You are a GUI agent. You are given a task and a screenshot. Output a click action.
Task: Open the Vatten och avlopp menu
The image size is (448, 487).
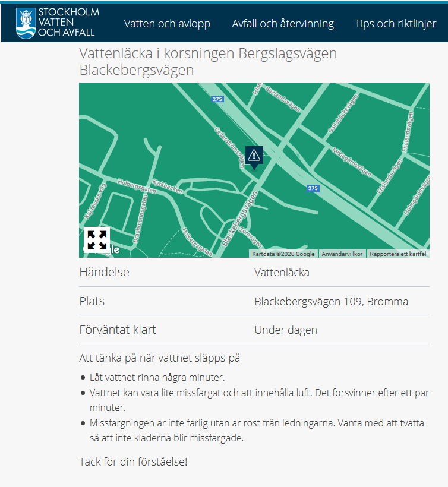(x=167, y=24)
